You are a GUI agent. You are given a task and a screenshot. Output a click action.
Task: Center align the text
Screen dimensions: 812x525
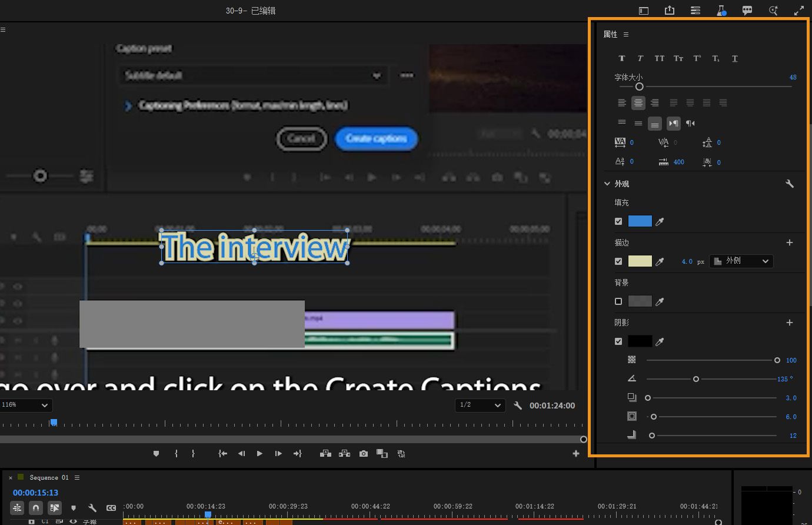[638, 103]
